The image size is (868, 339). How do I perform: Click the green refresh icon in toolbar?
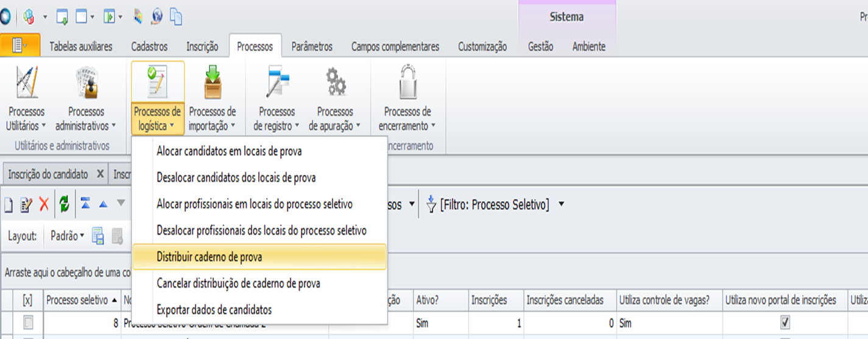(x=64, y=205)
